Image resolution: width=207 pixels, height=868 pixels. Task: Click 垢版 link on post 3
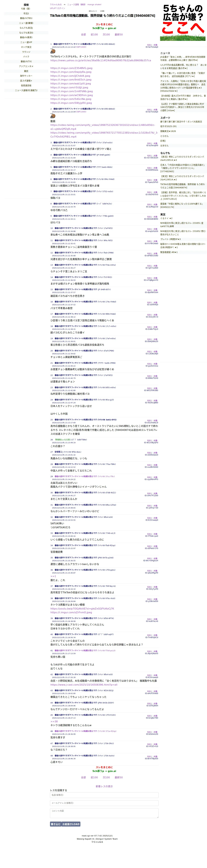pyautogui.click(x=149, y=144)
